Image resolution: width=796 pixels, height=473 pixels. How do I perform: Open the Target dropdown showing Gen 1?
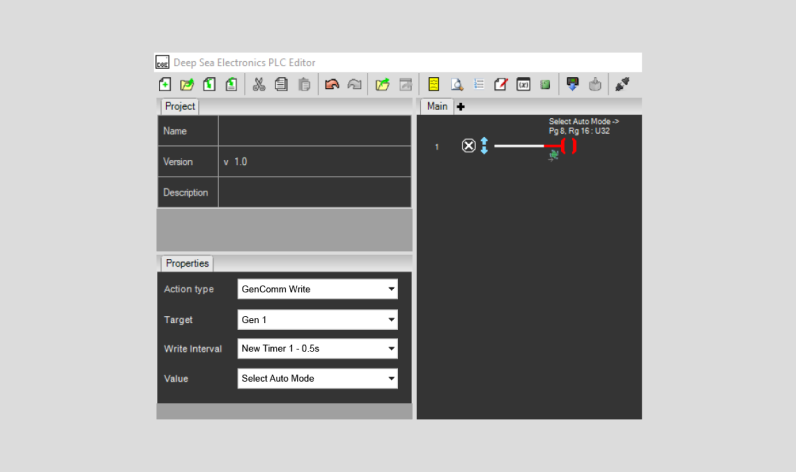point(317,320)
